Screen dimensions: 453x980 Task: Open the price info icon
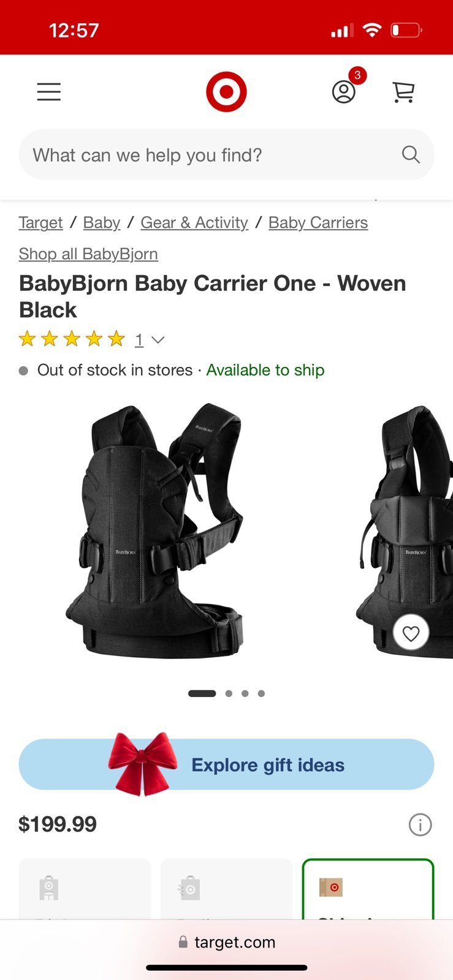coord(420,824)
